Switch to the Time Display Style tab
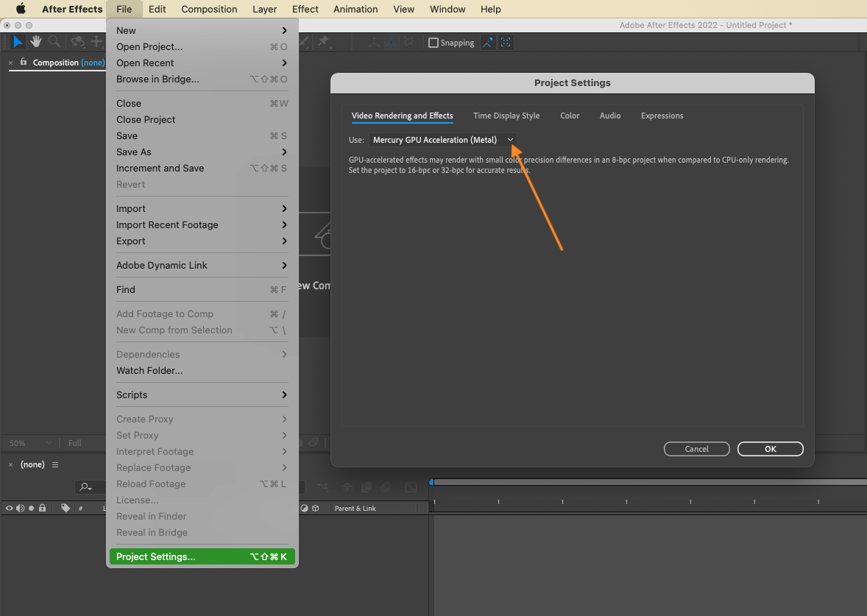 [506, 116]
